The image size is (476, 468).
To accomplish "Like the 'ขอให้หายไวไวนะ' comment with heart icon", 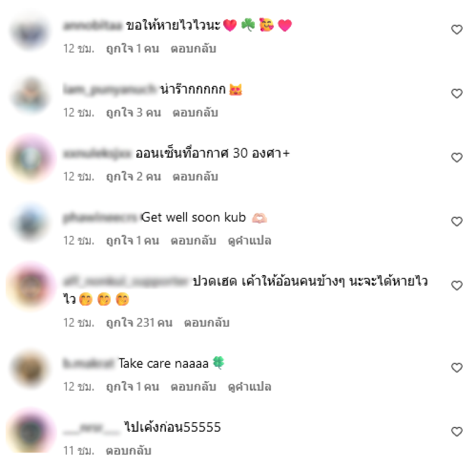I will [456, 29].
